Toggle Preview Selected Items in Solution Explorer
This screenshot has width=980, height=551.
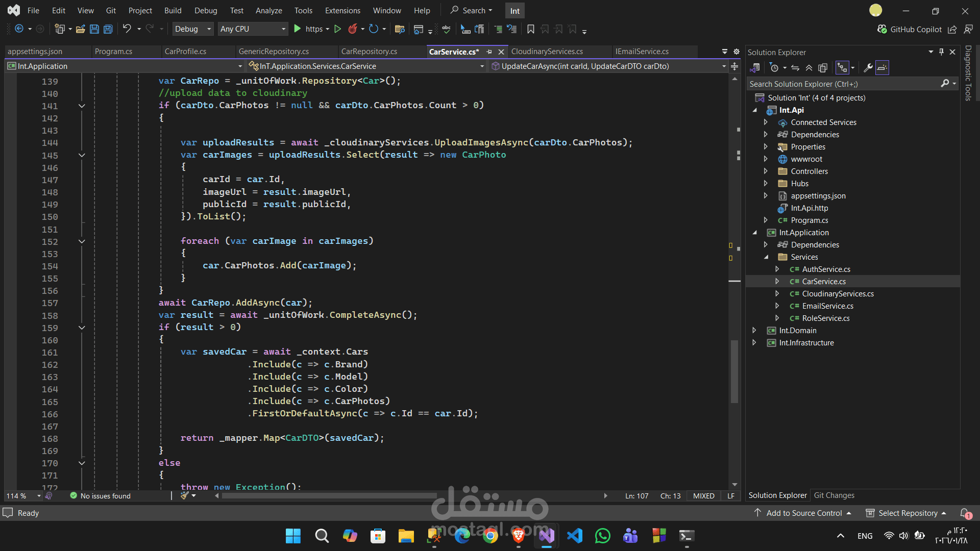(882, 68)
